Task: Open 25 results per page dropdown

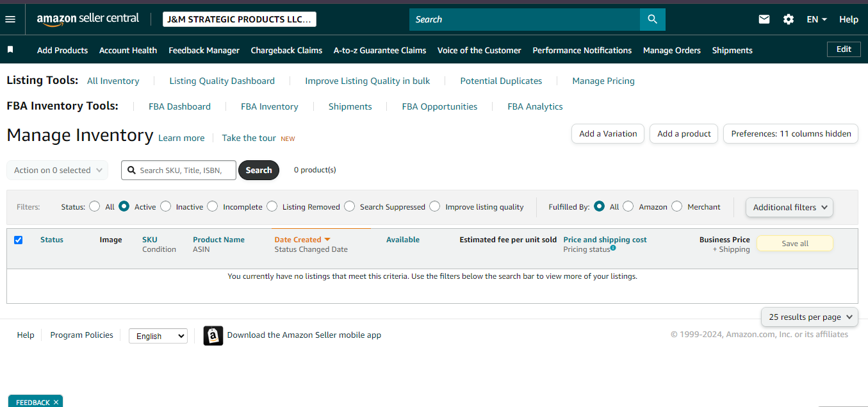Action: (810, 317)
